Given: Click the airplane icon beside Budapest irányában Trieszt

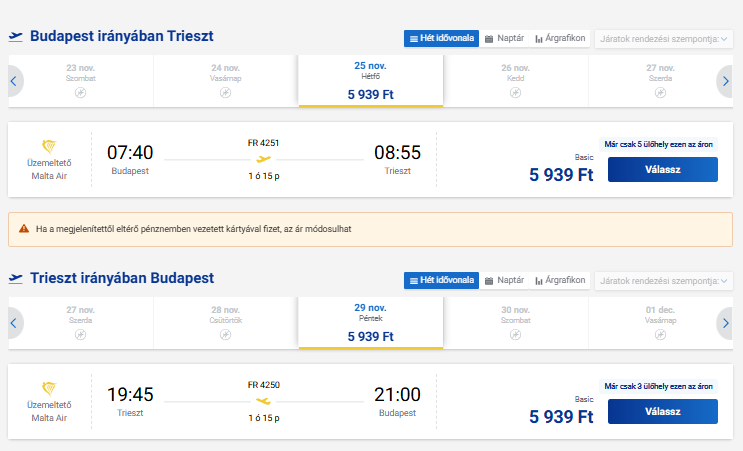Looking at the screenshot, I should tap(15, 37).
